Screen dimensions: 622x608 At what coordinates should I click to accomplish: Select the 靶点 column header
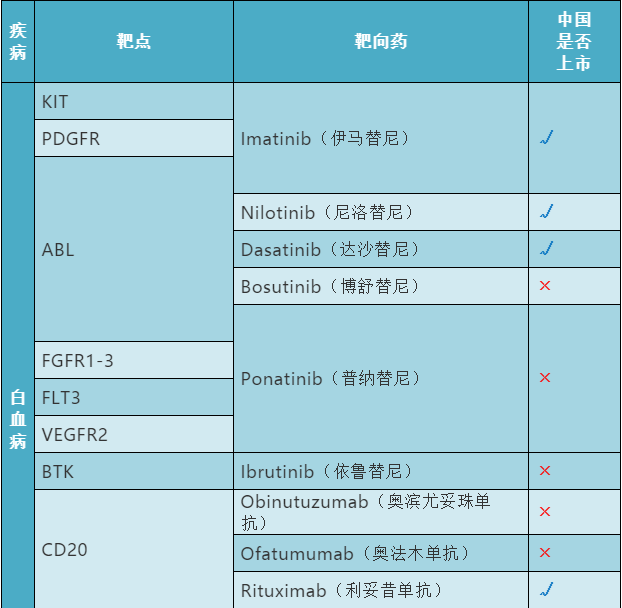point(133,42)
